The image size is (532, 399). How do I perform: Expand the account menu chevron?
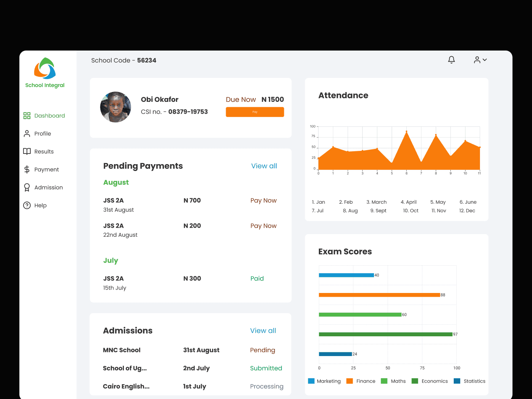(485, 60)
